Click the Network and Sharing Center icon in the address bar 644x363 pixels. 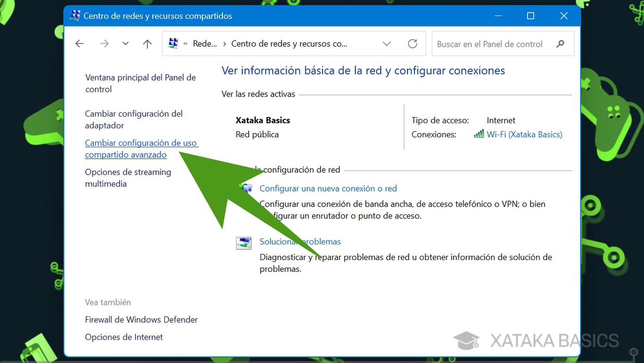tap(173, 43)
